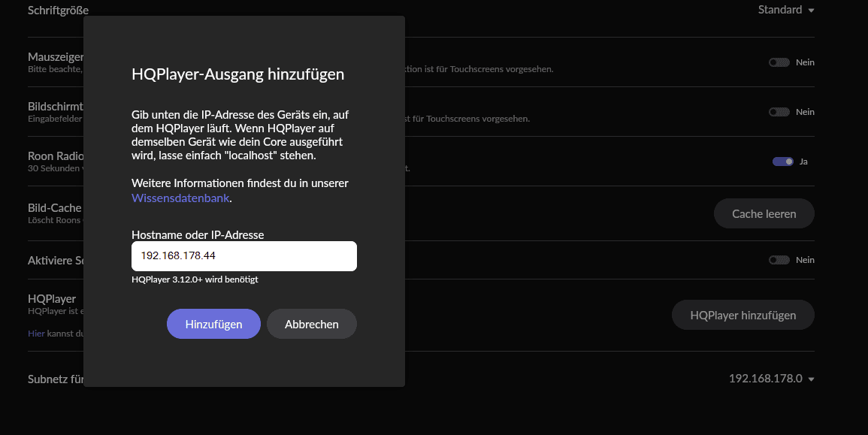868x435 pixels.
Task: Toggle the Aktiviere switch below Bild-Cache
Action: point(779,260)
